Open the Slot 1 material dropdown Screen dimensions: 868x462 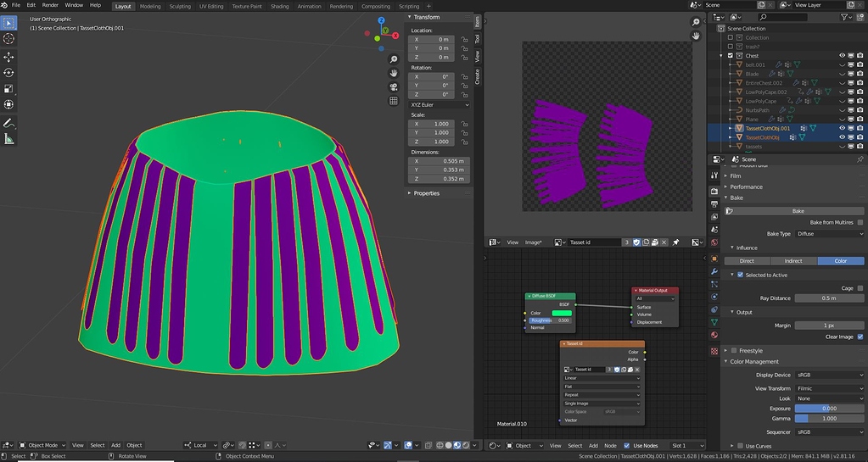(688, 445)
